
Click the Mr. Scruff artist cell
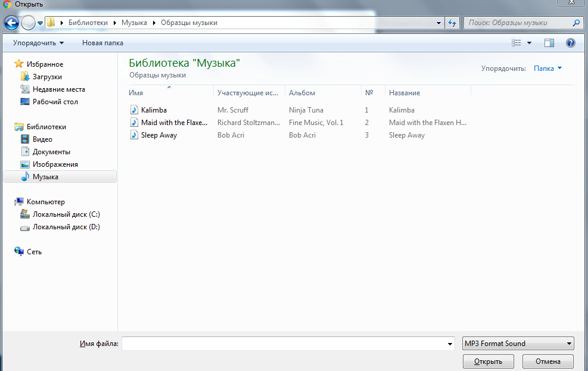(x=233, y=110)
